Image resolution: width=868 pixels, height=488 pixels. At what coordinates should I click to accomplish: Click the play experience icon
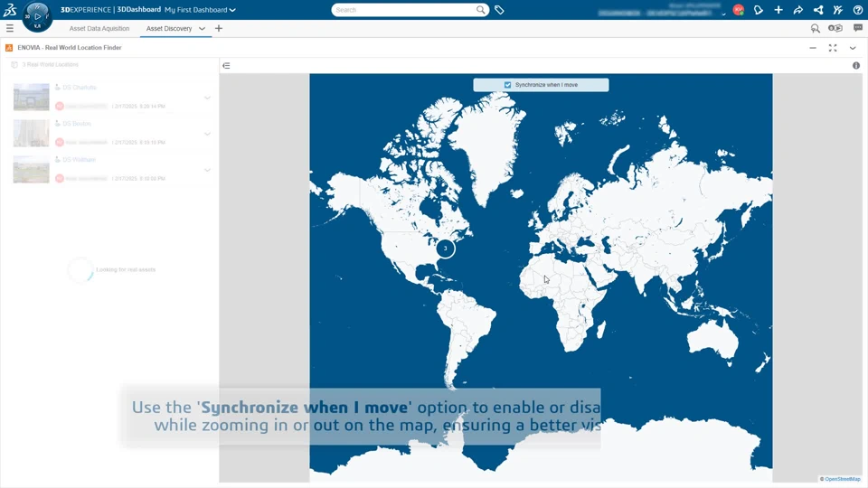pyautogui.click(x=835, y=28)
